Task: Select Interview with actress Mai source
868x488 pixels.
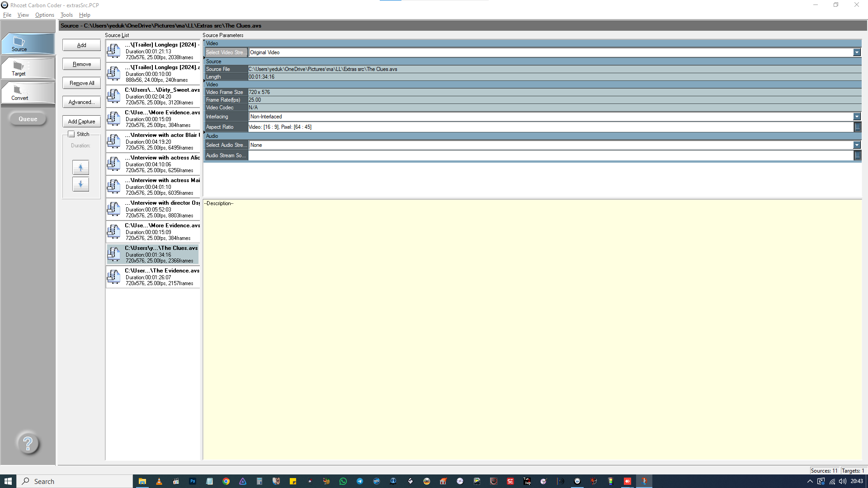Action: 153,187
